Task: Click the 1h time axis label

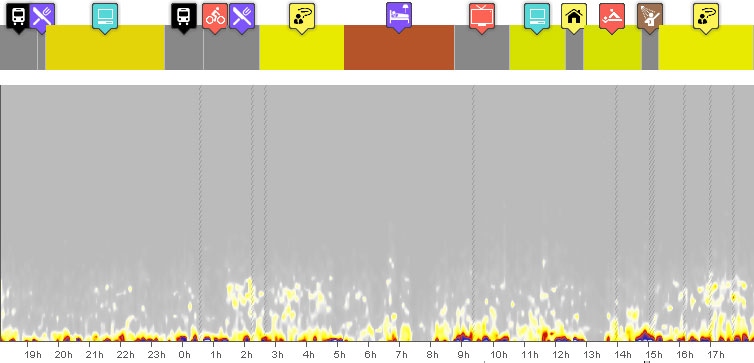Action: tap(216, 355)
